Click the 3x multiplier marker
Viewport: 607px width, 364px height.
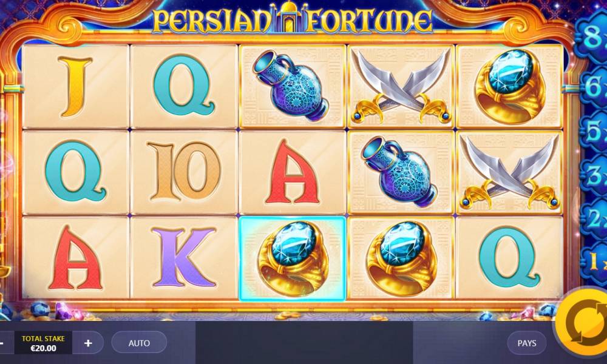594,177
